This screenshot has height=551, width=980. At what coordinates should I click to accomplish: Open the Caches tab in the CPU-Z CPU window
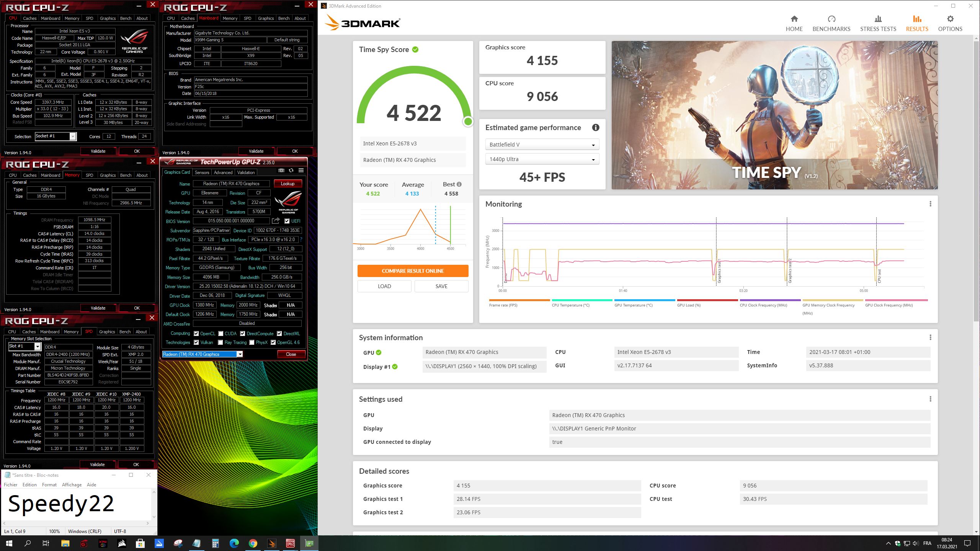point(29,18)
